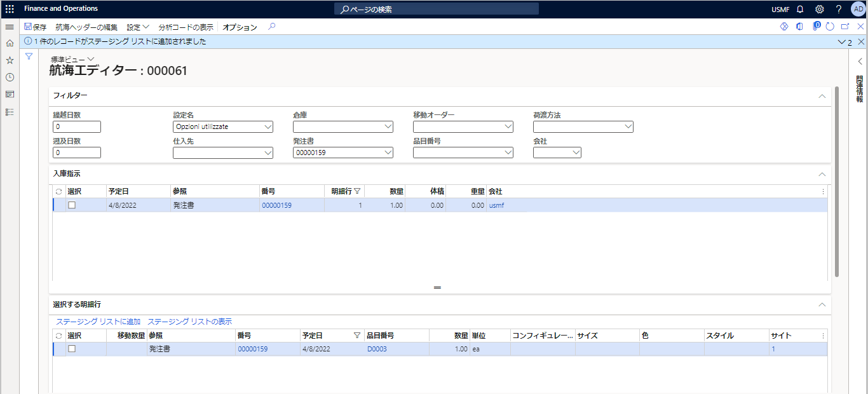Refresh the 選択する明細行 grid
The width and height of the screenshot is (868, 394).
(59, 336)
